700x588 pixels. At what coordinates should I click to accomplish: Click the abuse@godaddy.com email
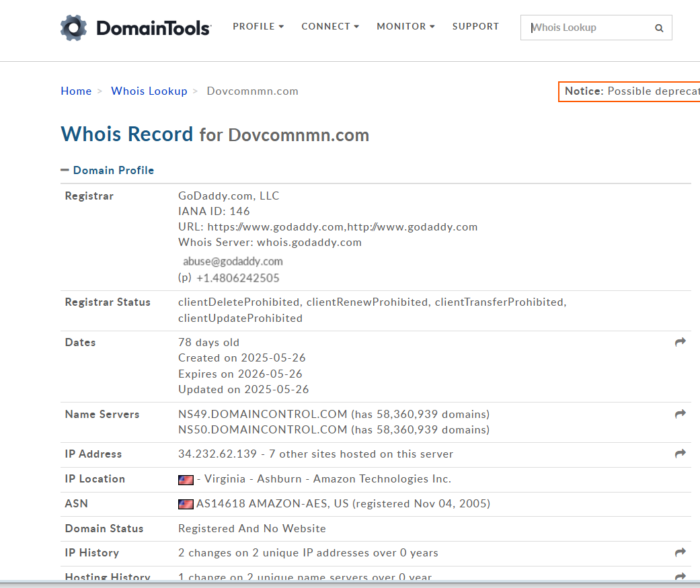(x=233, y=261)
